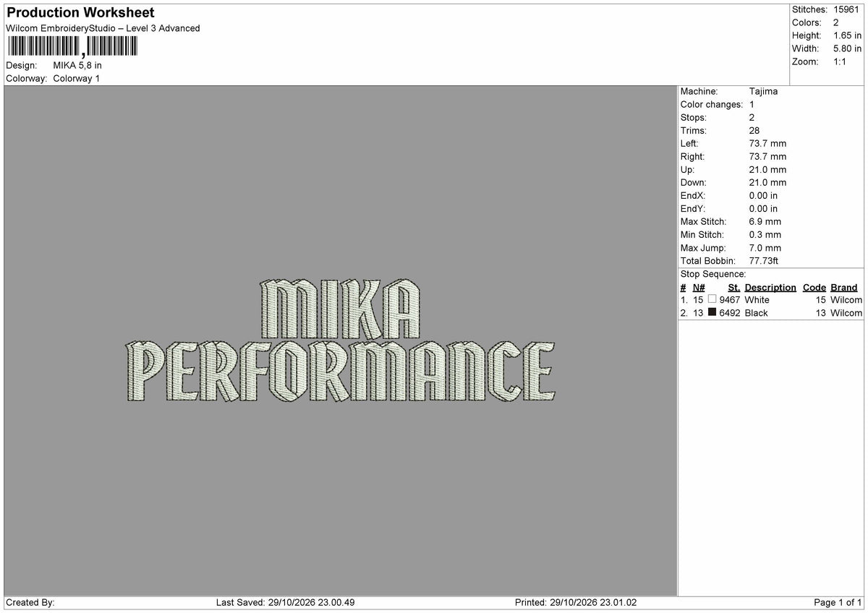Click the Down value 21.0 mm
This screenshot has width=868, height=613.
coord(767,183)
